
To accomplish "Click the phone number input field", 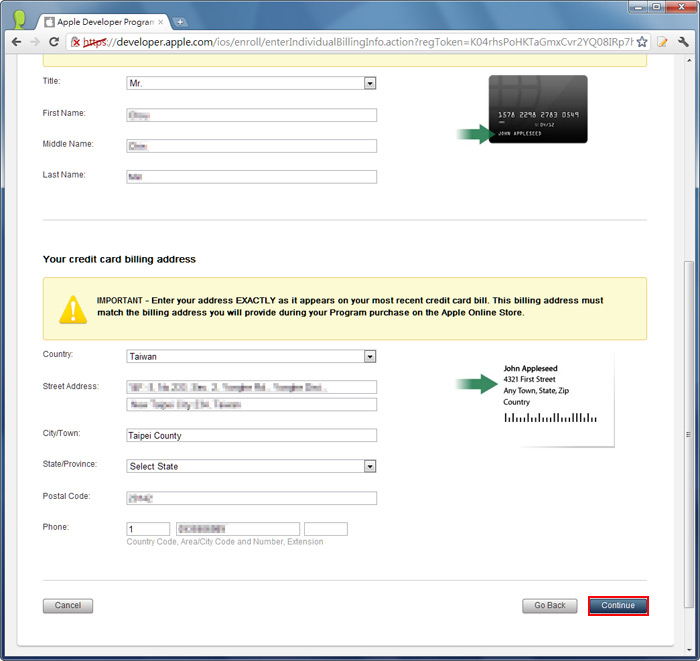I will (x=238, y=529).
